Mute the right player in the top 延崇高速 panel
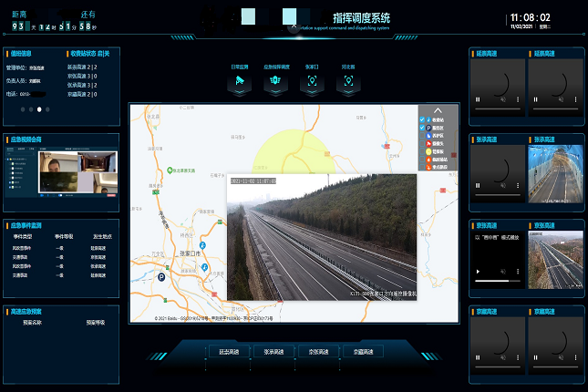This screenshot has width=588, height=392. [561, 99]
